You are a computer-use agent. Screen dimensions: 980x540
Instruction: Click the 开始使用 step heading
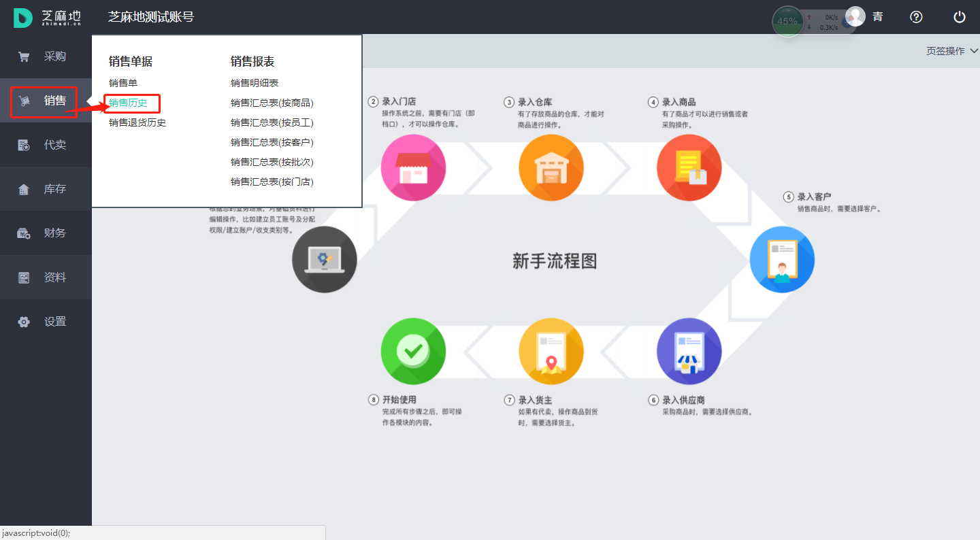coord(399,400)
